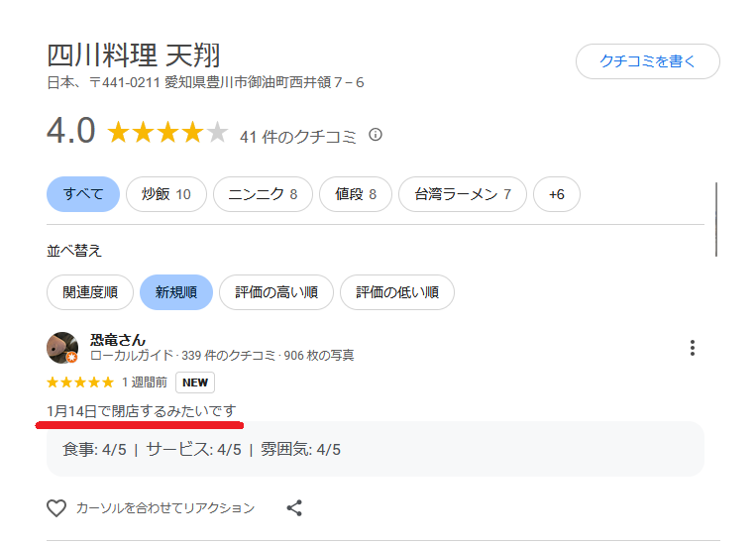Filter reviews by ニンニク keyword
The height and width of the screenshot is (546, 756).
263,194
